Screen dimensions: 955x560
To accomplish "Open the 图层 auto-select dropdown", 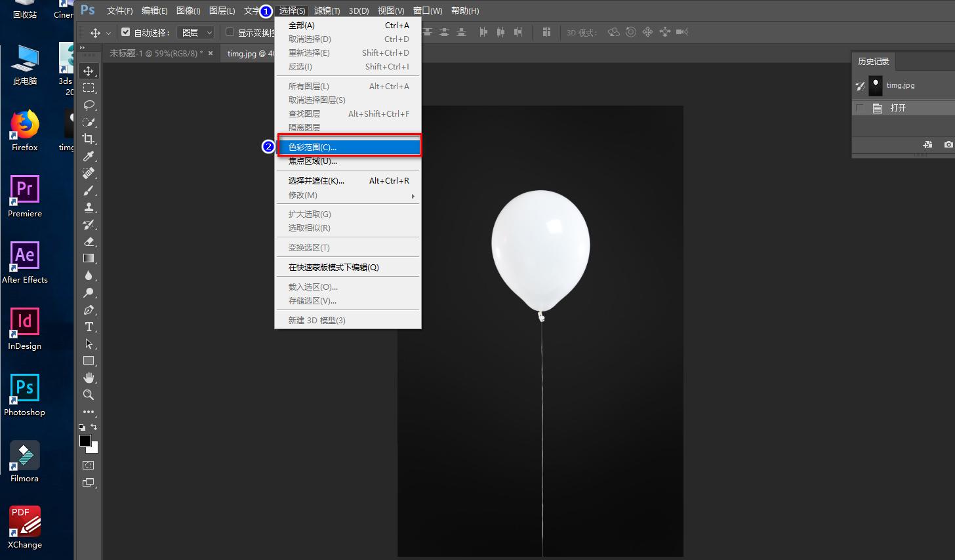I will 197,32.
